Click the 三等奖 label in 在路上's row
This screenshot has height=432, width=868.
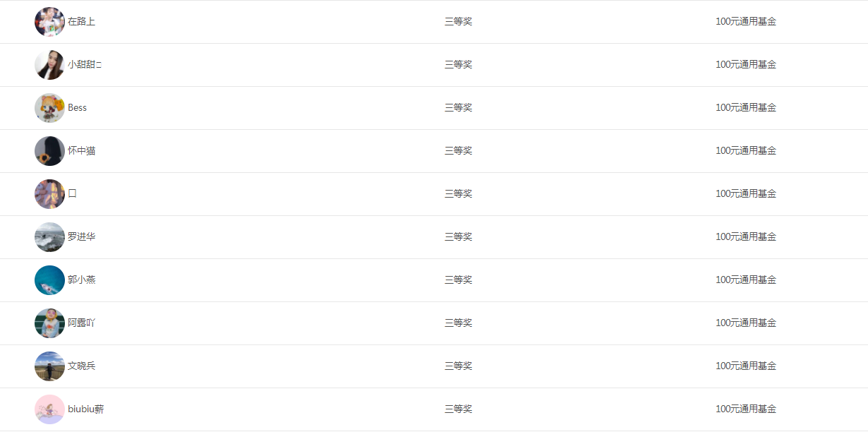459,21
